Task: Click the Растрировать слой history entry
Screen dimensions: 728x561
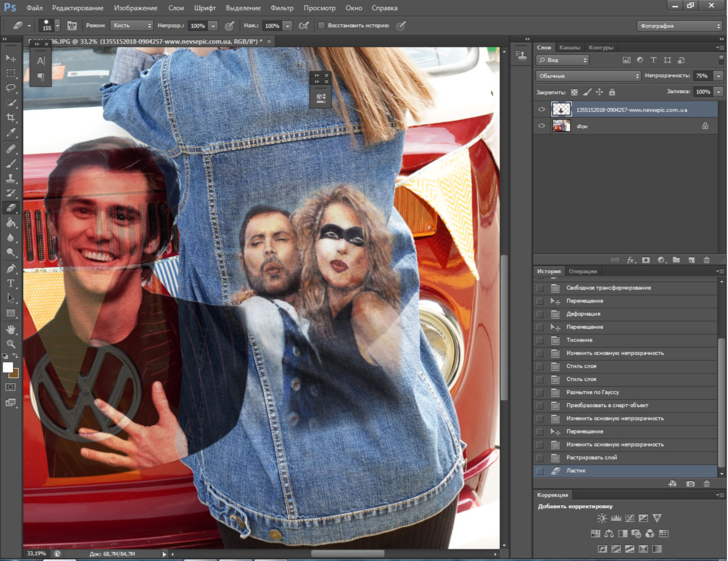Action: point(591,458)
